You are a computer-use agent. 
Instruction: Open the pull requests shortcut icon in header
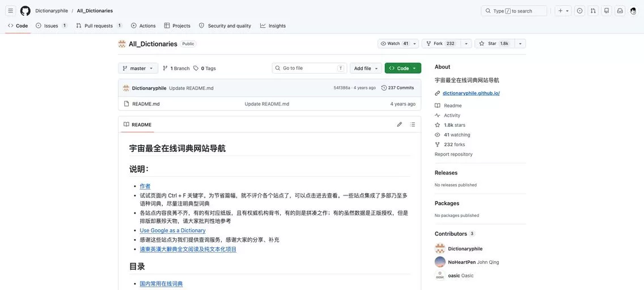pyautogui.click(x=593, y=11)
